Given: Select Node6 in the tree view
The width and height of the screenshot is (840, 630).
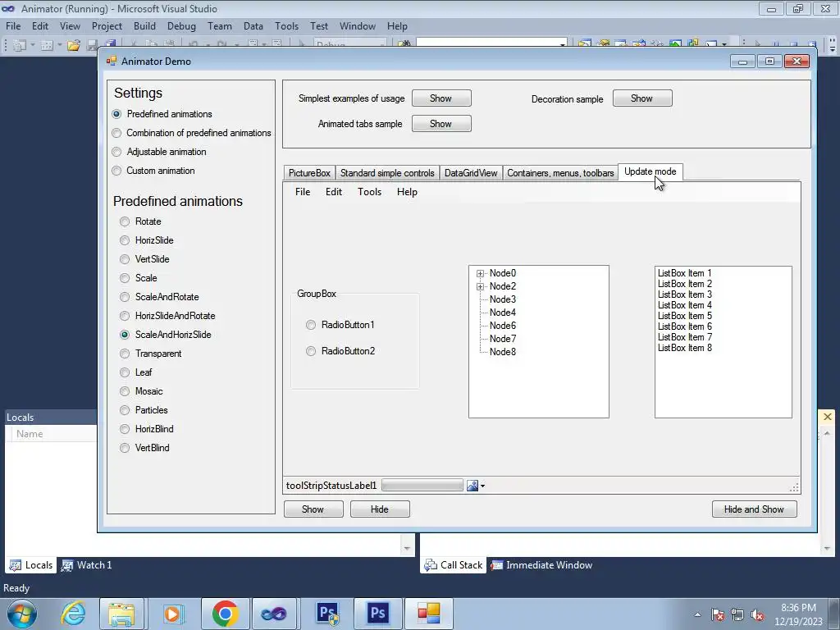Looking at the screenshot, I should [503, 326].
